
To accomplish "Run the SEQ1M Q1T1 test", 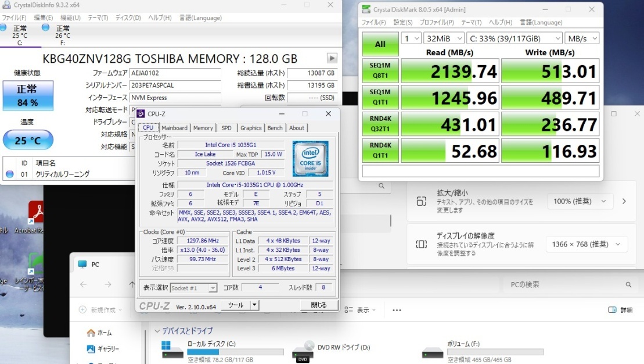I will pyautogui.click(x=380, y=97).
